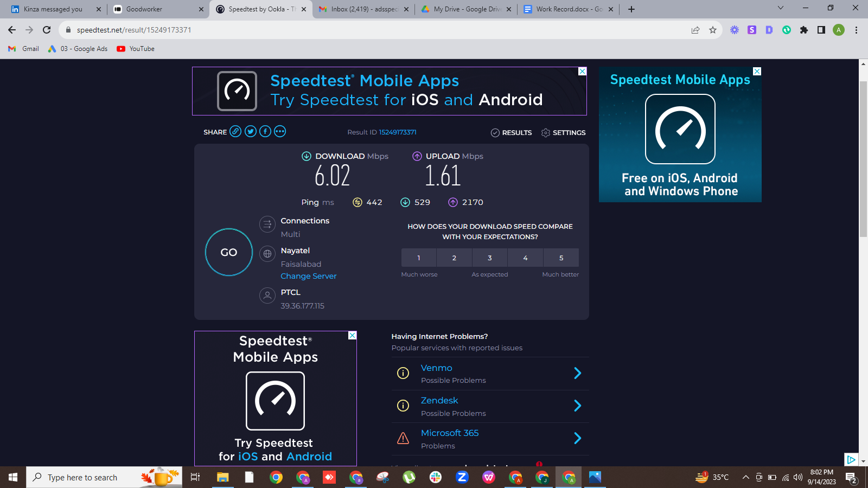Image resolution: width=868 pixels, height=488 pixels.
Task: Switch to the Work Record.docx tab
Action: pyautogui.click(x=569, y=9)
